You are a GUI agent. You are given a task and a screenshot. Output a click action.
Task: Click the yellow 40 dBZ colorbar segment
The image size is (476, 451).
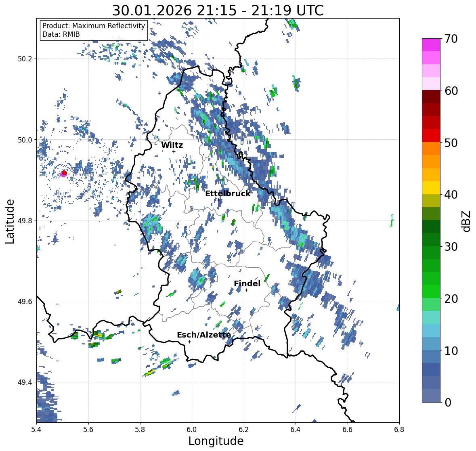point(431,188)
